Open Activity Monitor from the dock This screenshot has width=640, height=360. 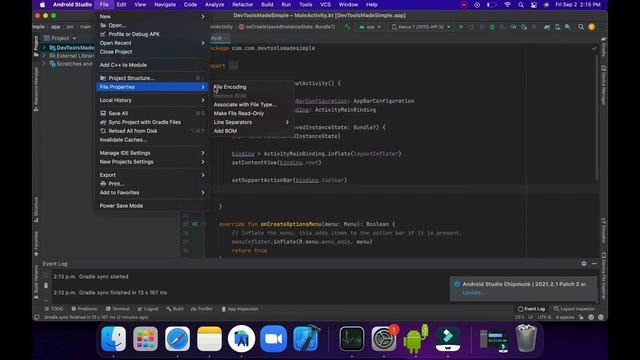click(352, 339)
